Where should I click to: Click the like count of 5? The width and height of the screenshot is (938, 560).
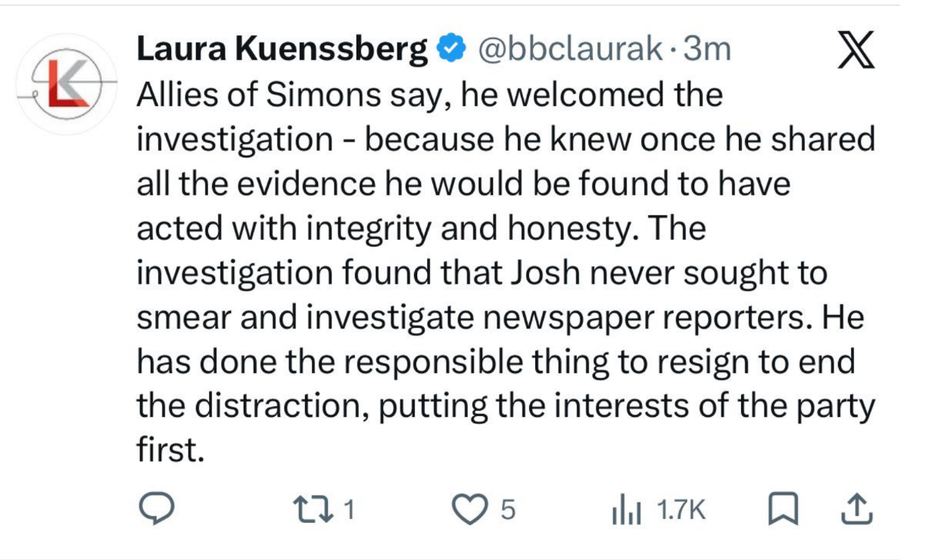[508, 511]
